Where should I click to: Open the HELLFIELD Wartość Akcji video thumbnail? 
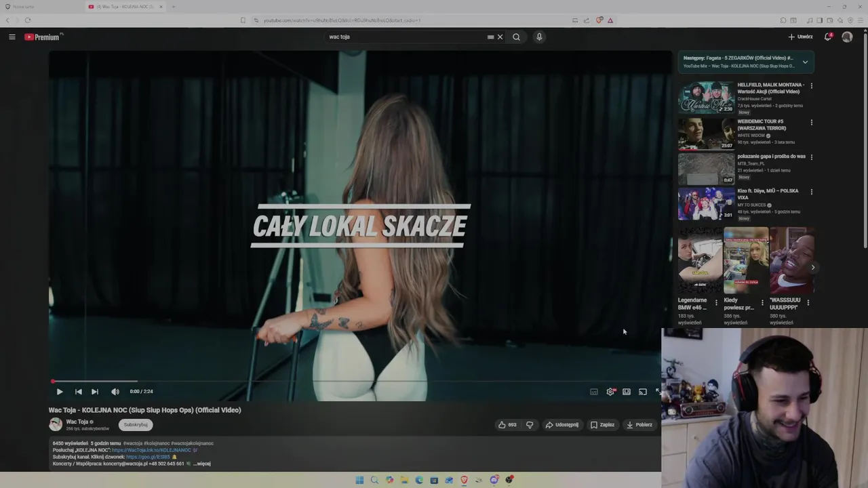tap(706, 98)
